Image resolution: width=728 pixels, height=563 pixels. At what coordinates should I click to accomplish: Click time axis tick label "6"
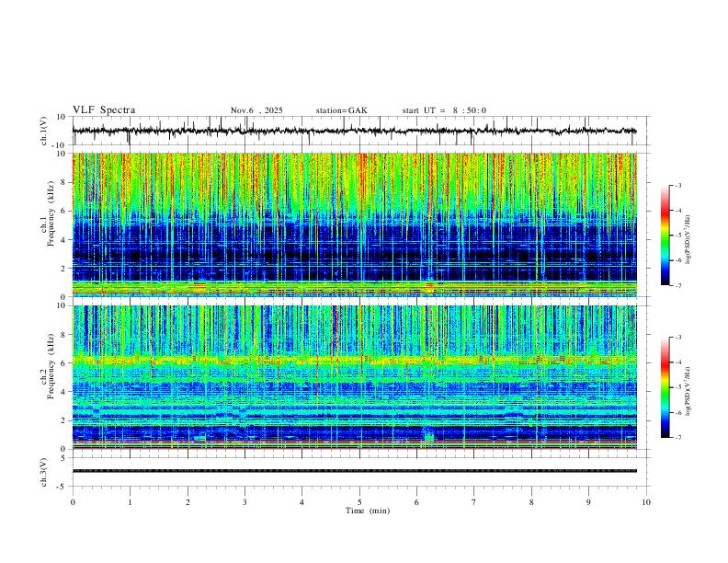416,502
